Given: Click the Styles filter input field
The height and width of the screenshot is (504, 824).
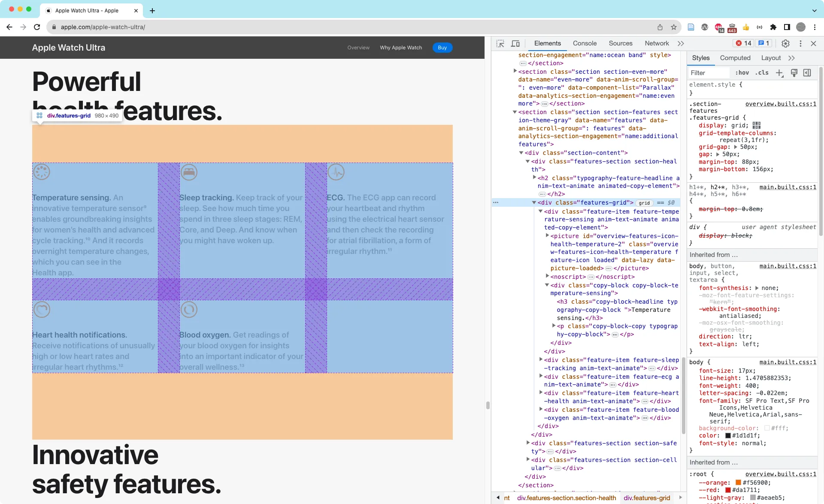Looking at the screenshot, I should tap(708, 72).
